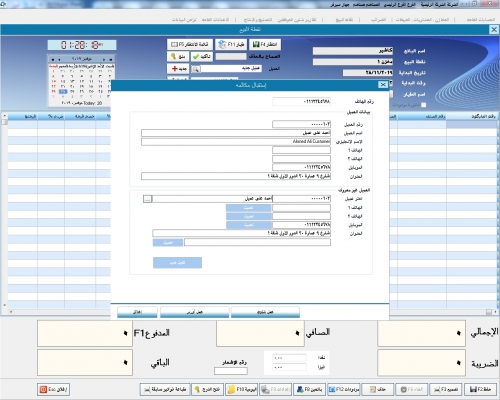Click the make order (عمل أوردر) button
Screen dimensions: 500x400
[195, 312]
